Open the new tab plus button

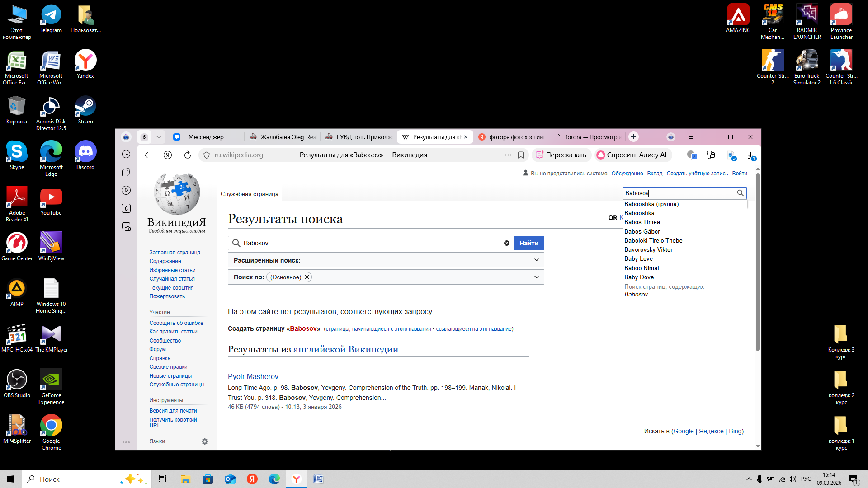(633, 137)
